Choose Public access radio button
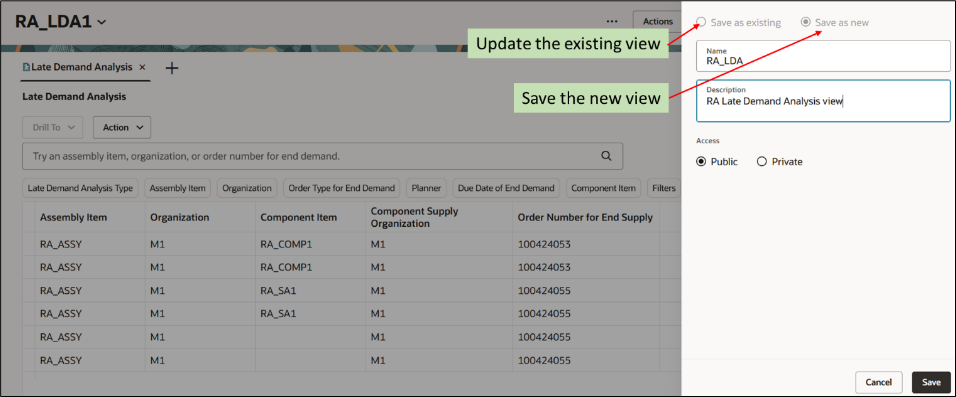Viewport: 956px width, 397px height. 701,162
